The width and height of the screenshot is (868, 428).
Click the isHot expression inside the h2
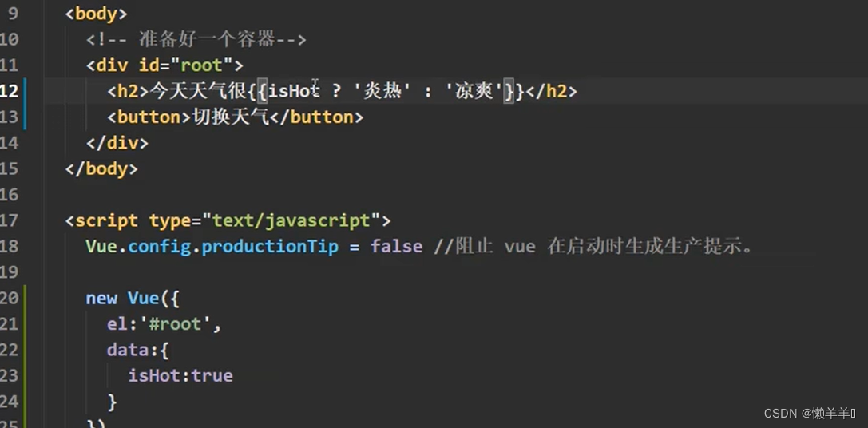(293, 91)
